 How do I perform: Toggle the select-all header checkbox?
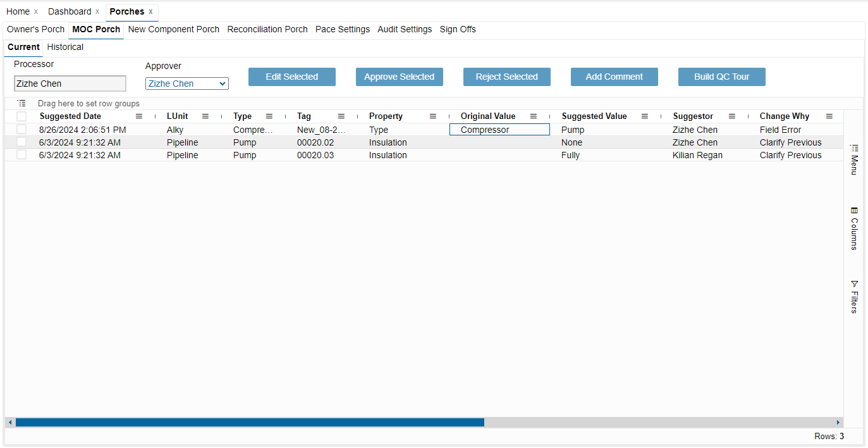pyautogui.click(x=22, y=116)
